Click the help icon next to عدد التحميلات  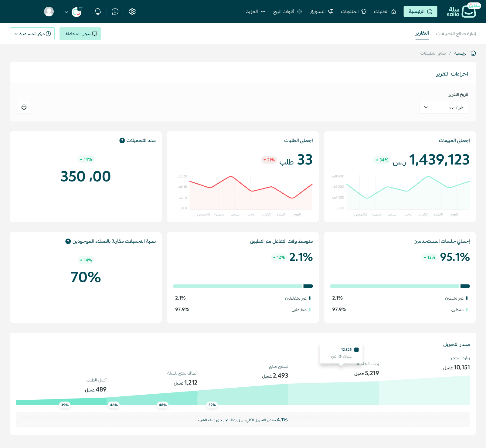122,141
